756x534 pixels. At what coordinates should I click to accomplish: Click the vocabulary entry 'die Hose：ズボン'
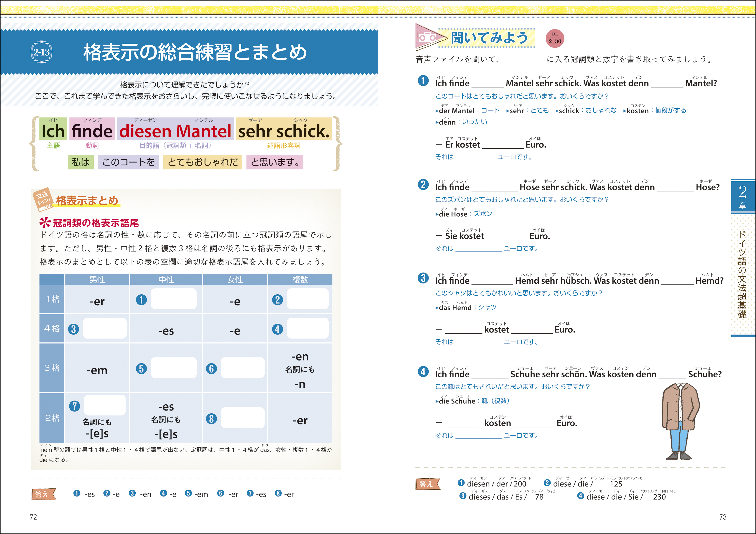click(x=464, y=213)
